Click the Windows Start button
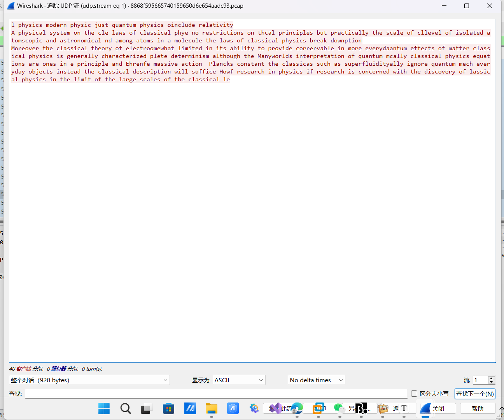Image resolution: width=504 pixels, height=420 pixels. tap(104, 408)
